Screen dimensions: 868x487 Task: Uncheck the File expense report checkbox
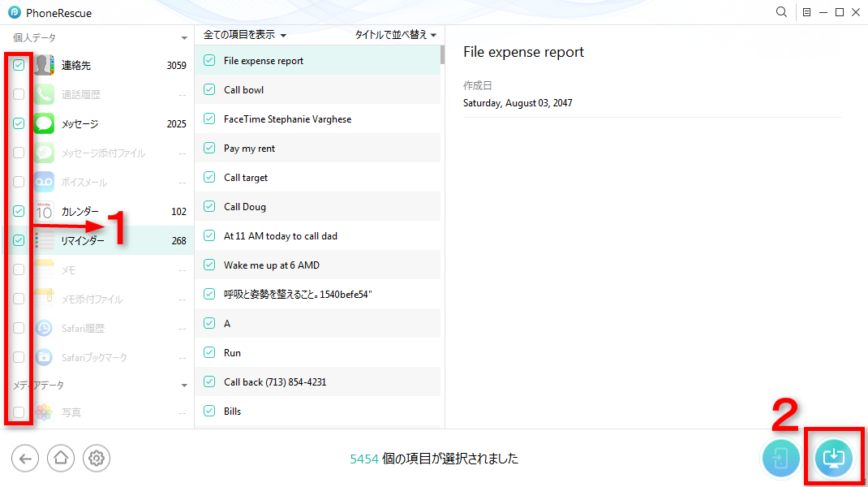tap(209, 60)
